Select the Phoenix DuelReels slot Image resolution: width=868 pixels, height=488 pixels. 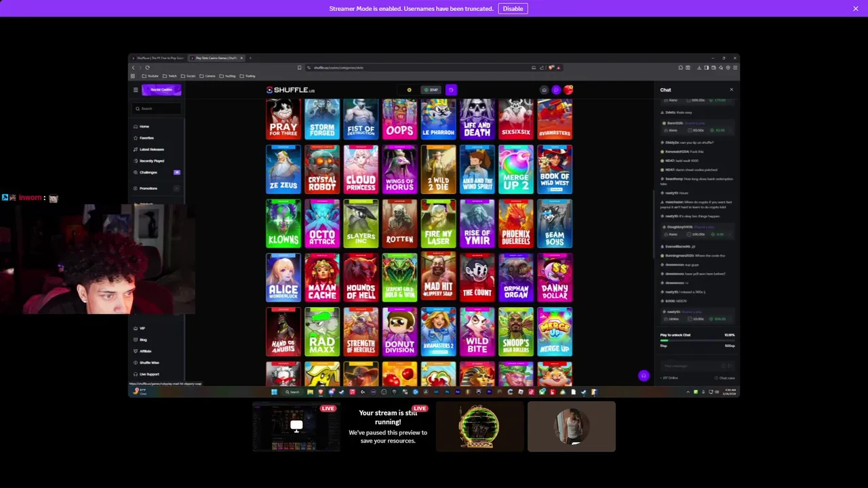(x=516, y=224)
